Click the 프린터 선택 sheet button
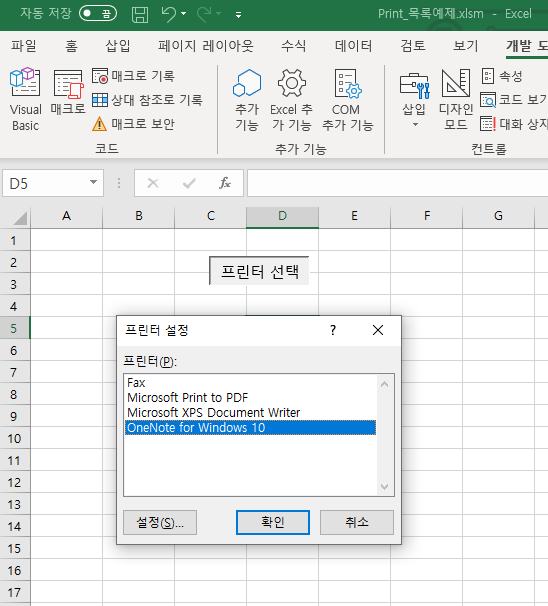This screenshot has width=548, height=606. tap(259, 271)
